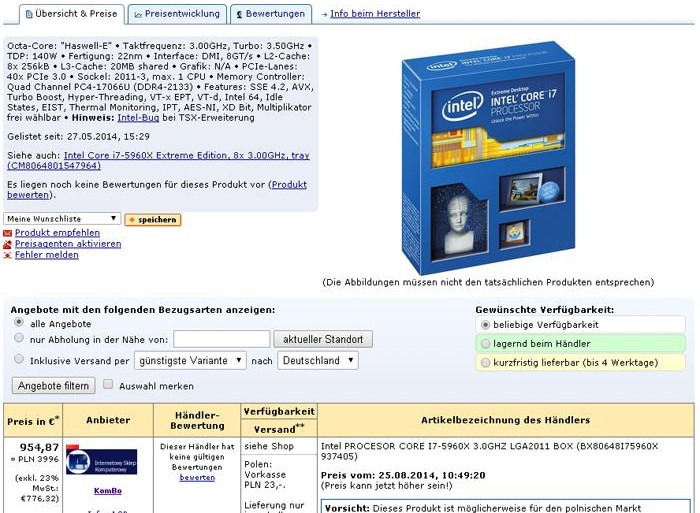The width and height of the screenshot is (700, 513).
Task: Click the Anbieter column header
Action: (x=108, y=420)
